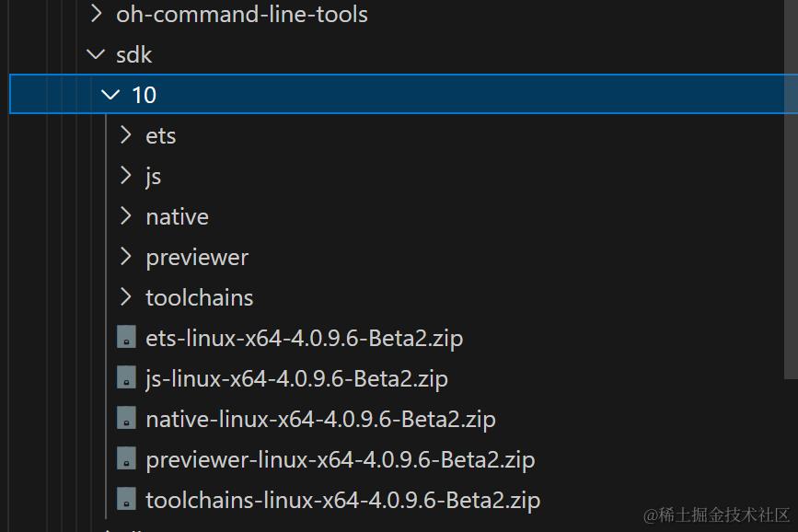The image size is (798, 532).
Task: Collapse the 10 folder chevron
Action: (111, 95)
